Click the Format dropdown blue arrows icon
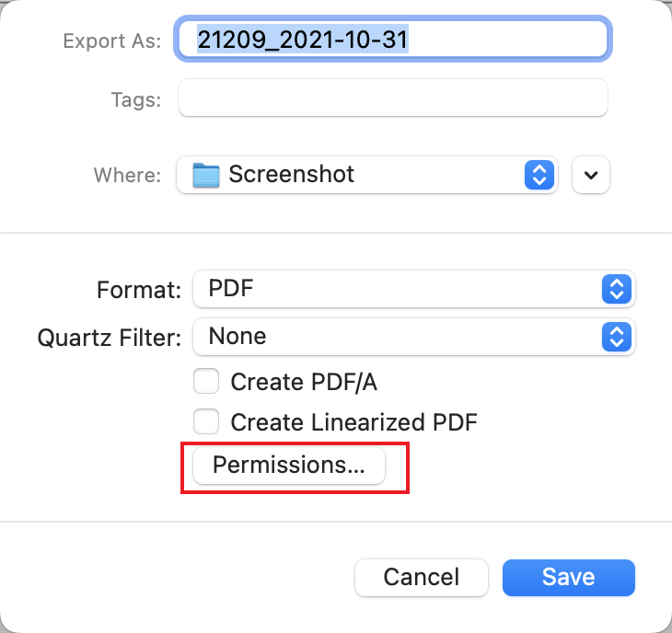 [x=615, y=289]
